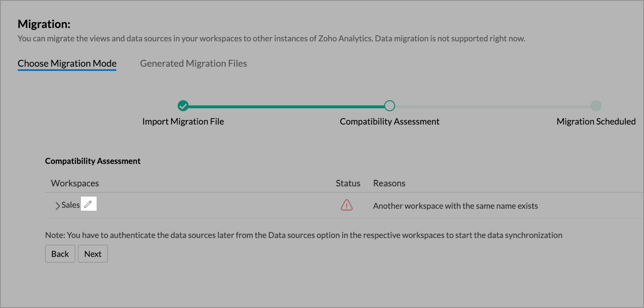Click the red warning status icon

[347, 205]
